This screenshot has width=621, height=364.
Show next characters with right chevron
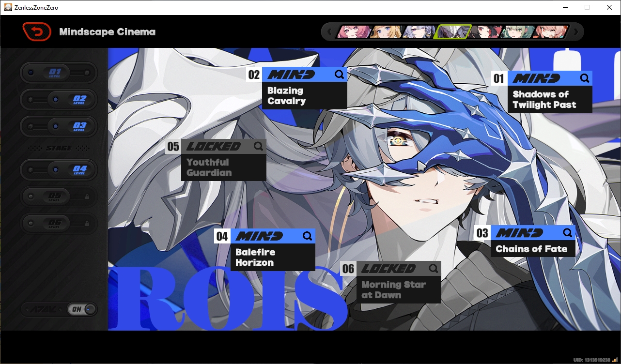pyautogui.click(x=576, y=32)
